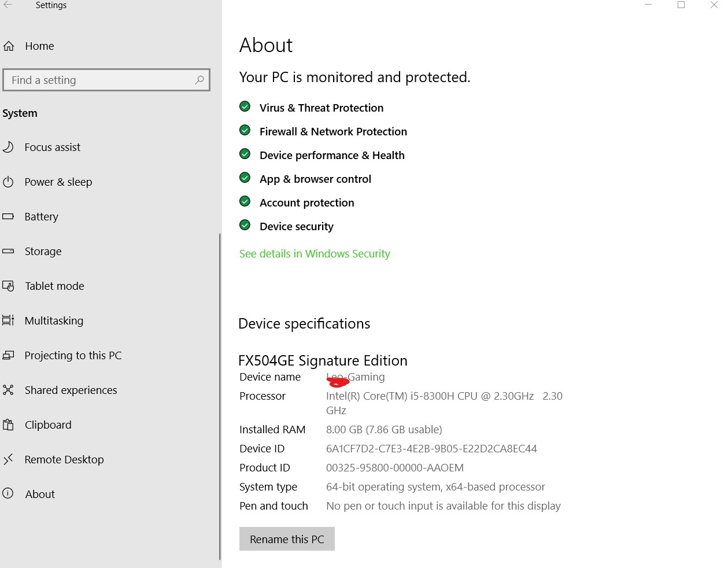Click green check beside Device security

click(245, 225)
